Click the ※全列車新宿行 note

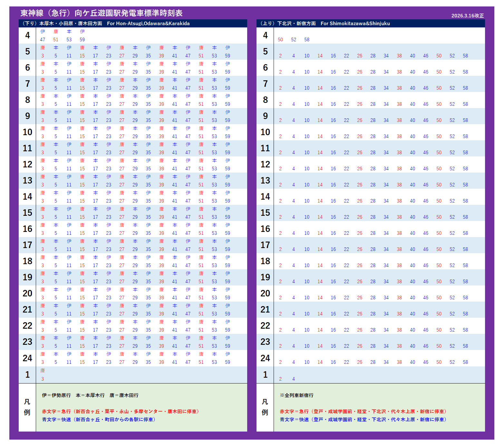pyautogui.click(x=296, y=395)
